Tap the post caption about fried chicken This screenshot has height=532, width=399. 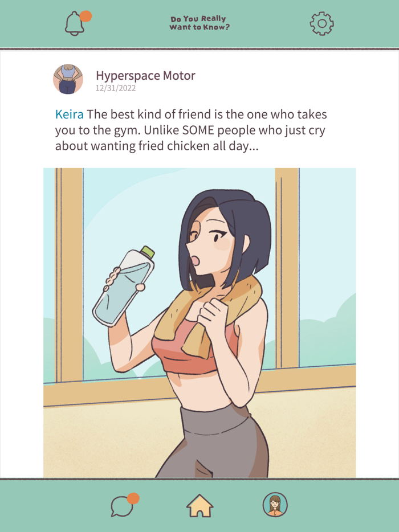[x=191, y=130]
